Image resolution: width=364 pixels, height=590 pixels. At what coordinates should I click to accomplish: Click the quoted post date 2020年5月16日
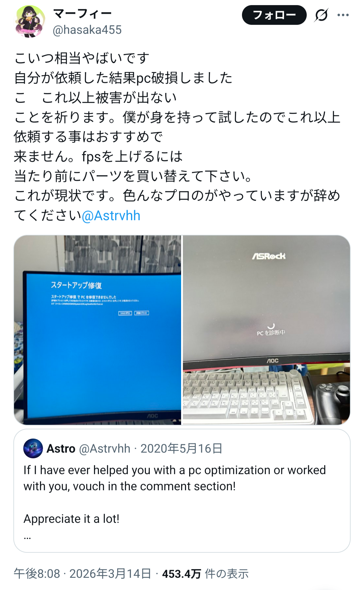[x=181, y=448]
